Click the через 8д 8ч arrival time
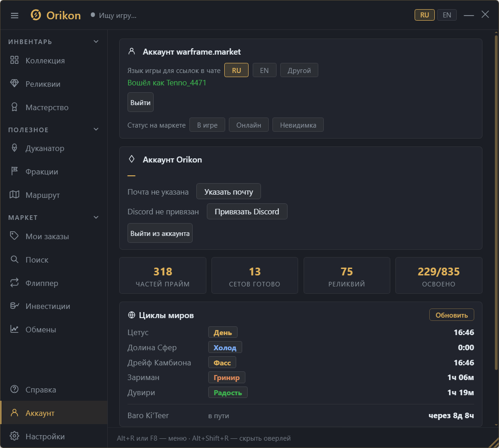499x448 pixels. (451, 415)
